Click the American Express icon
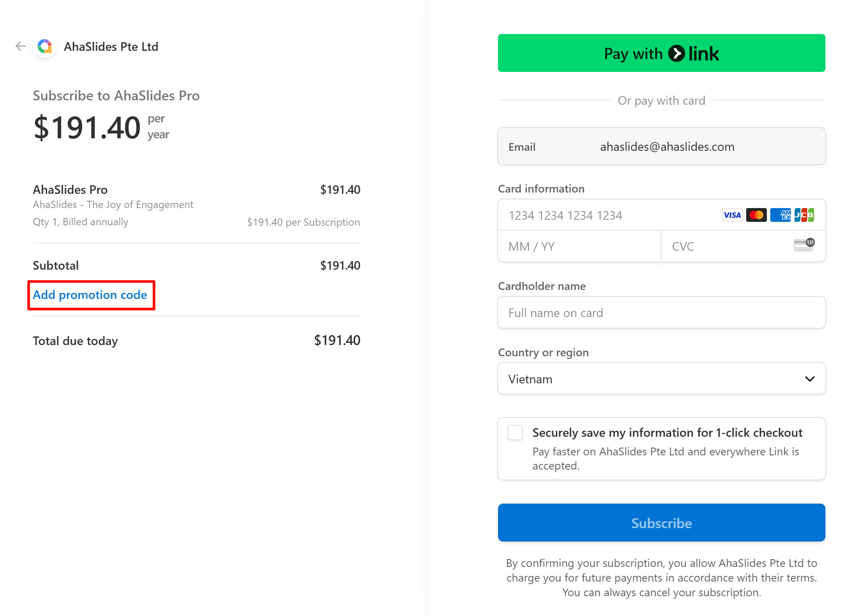This screenshot has width=856, height=616. [x=780, y=215]
